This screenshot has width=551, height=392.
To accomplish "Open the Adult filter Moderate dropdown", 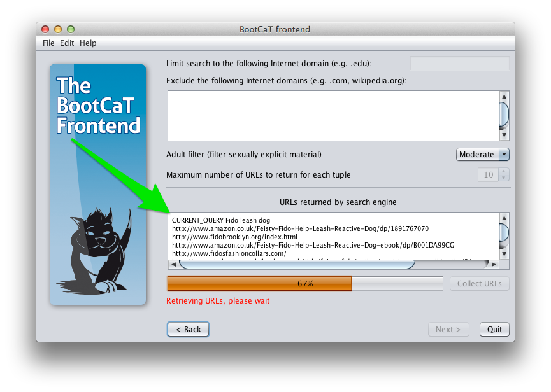I will pos(482,155).
